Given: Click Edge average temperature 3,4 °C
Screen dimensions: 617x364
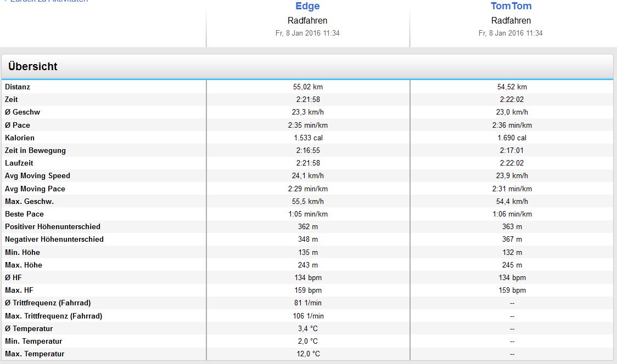Looking at the screenshot, I should coord(307,328).
